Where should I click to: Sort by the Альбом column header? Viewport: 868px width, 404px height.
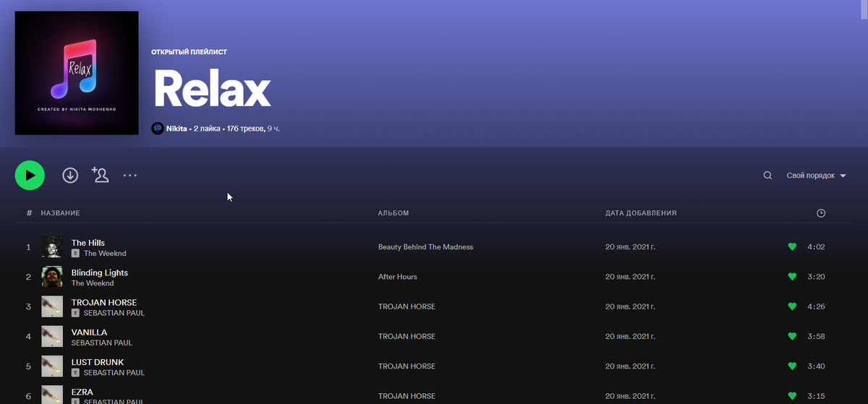pyautogui.click(x=393, y=213)
